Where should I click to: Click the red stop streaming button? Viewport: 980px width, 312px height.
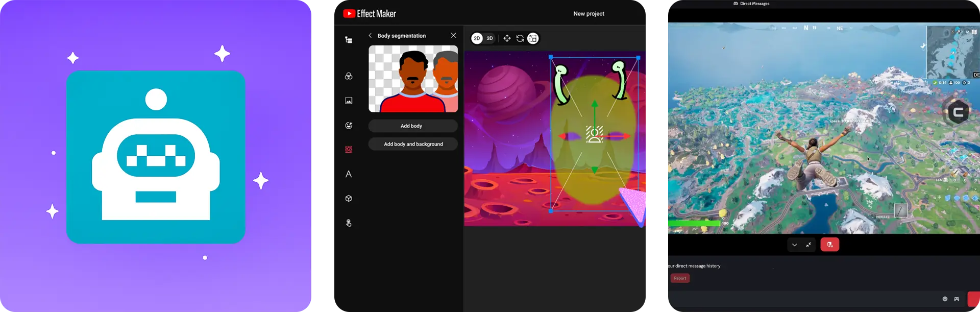coord(830,245)
